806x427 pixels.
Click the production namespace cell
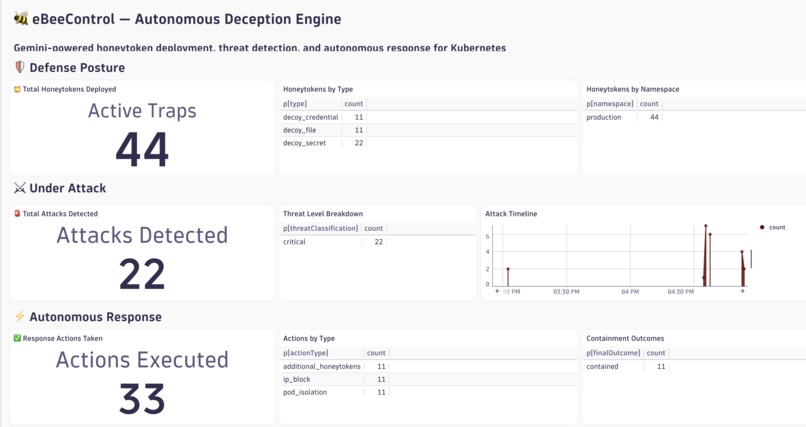pos(603,117)
